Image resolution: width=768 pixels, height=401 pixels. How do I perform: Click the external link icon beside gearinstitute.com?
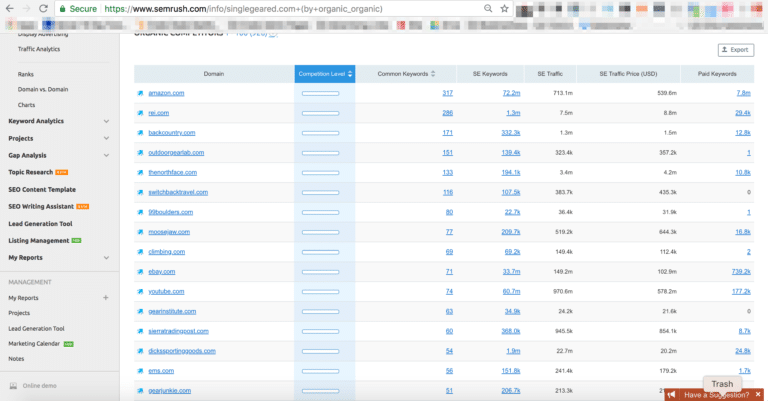tap(140, 311)
